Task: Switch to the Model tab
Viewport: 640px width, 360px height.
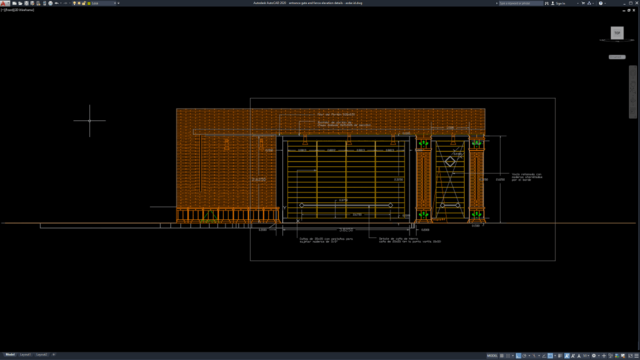Action: tap(10, 355)
